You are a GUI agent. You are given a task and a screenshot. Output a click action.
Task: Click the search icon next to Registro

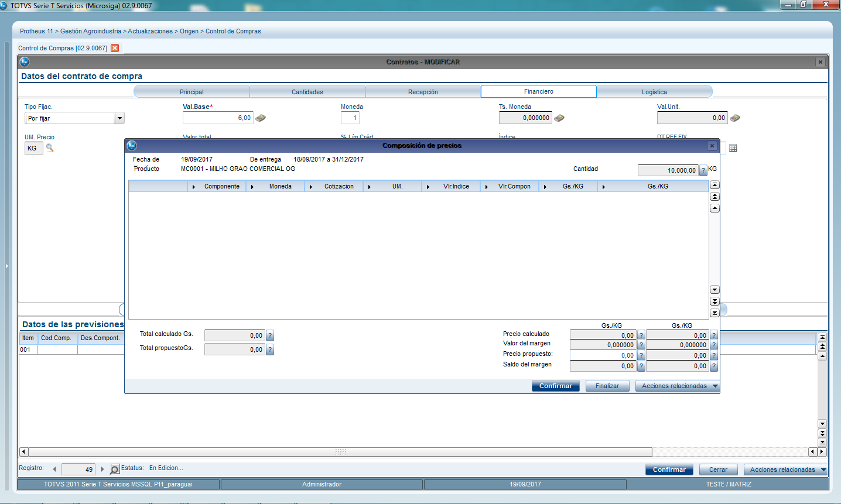click(115, 469)
